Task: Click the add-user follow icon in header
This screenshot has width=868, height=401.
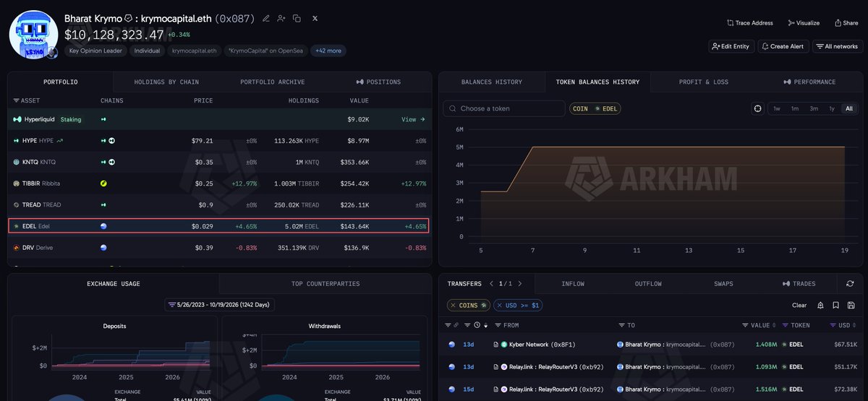Action: 281,18
